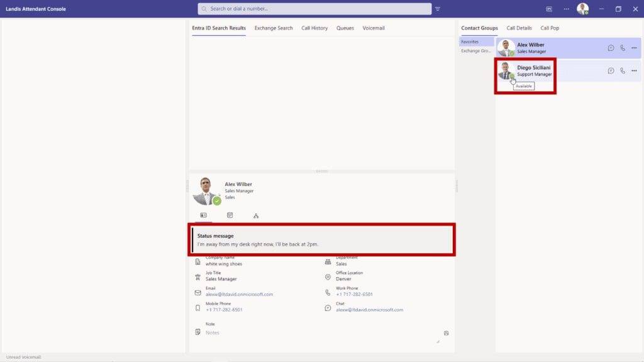This screenshot has height=362, width=644.
Task: Call Diego Sicilliani via the phone icon
Action: 623,70
